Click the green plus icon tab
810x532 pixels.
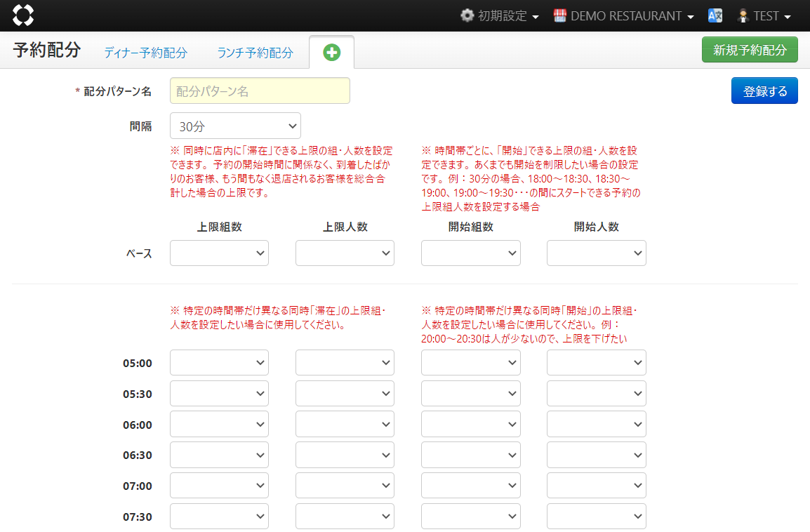point(331,53)
